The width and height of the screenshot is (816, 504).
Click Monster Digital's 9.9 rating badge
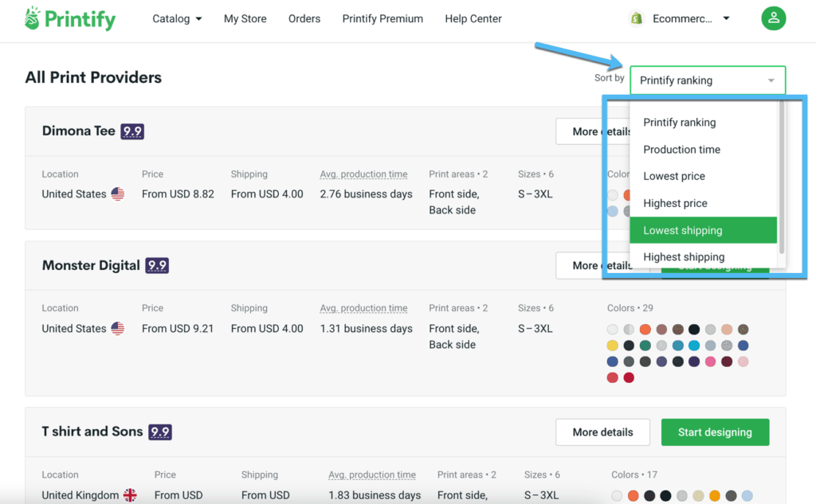[x=157, y=266]
